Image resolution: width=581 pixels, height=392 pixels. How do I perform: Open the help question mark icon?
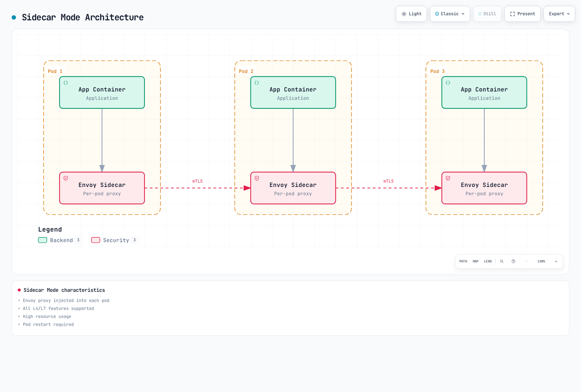(513, 261)
